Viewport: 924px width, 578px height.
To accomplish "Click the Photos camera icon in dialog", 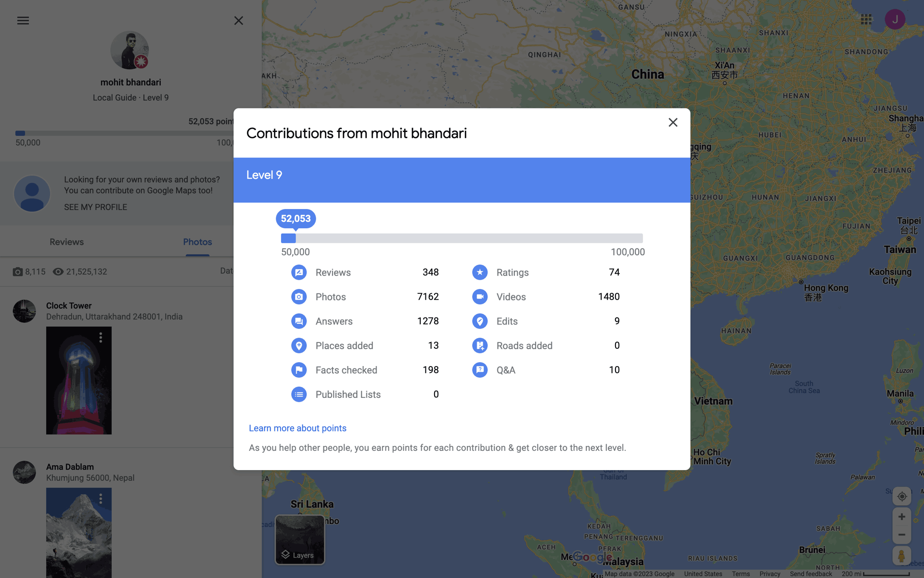I will (299, 297).
